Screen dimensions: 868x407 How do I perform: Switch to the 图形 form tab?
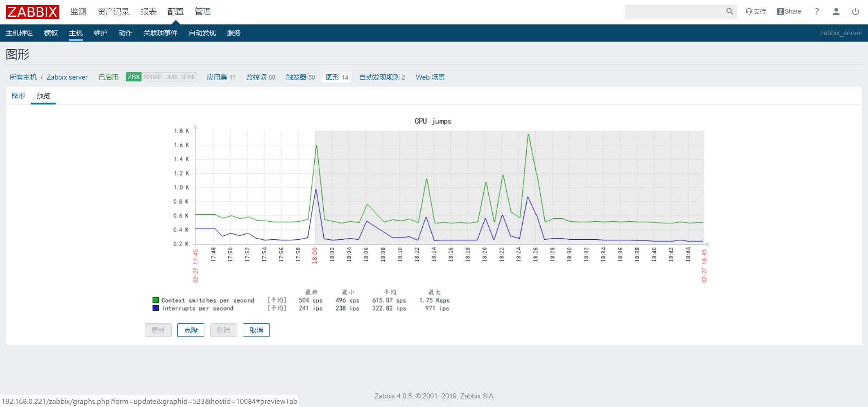(19, 96)
